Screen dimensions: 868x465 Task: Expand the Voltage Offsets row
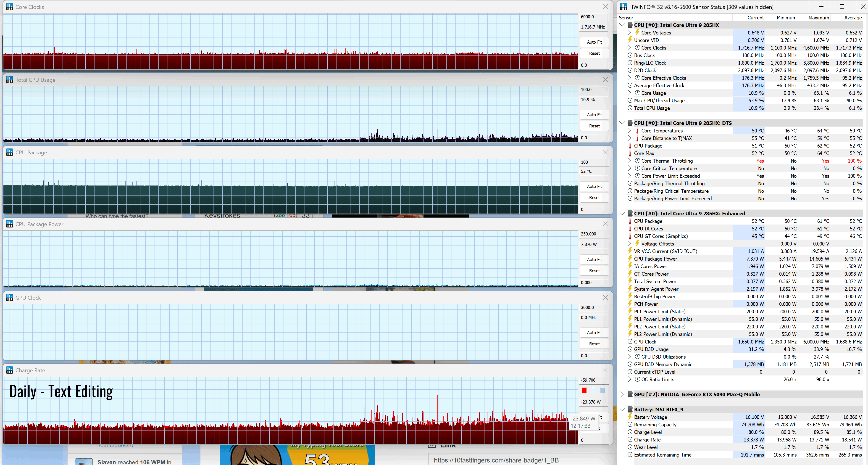(x=629, y=243)
